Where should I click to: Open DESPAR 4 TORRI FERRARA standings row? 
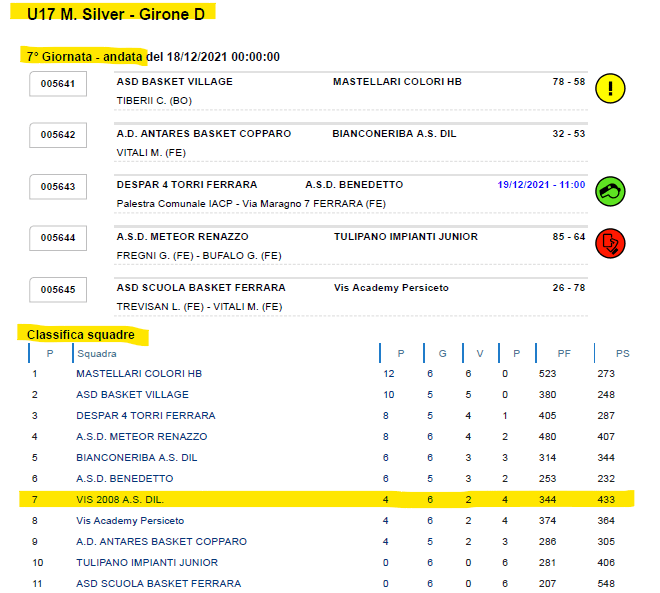[x=146, y=416]
